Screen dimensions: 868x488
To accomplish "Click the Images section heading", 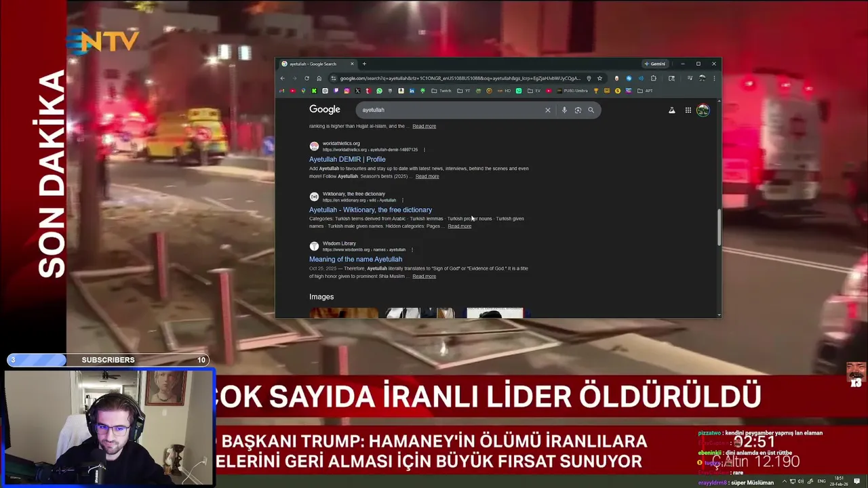I will point(321,297).
